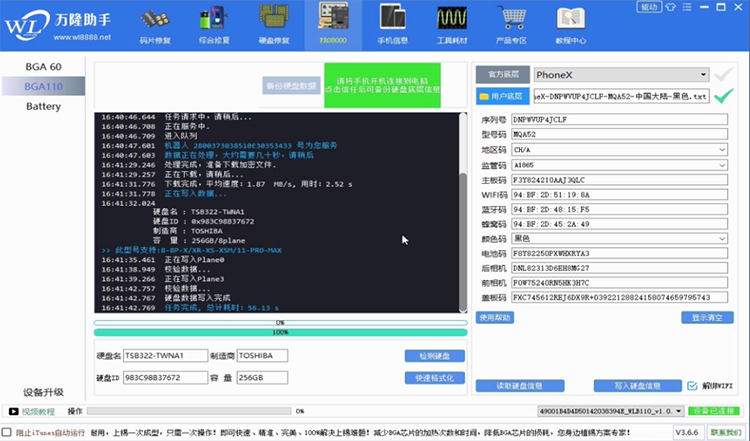Image resolution: width=750 pixels, height=441 pixels.
Task: Click the green phone connection notice banner
Action: (x=382, y=85)
